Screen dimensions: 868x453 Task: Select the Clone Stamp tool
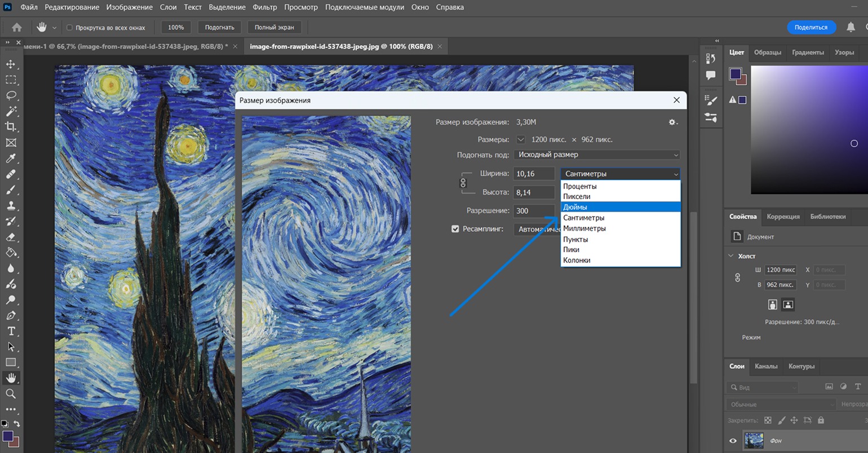click(x=11, y=206)
